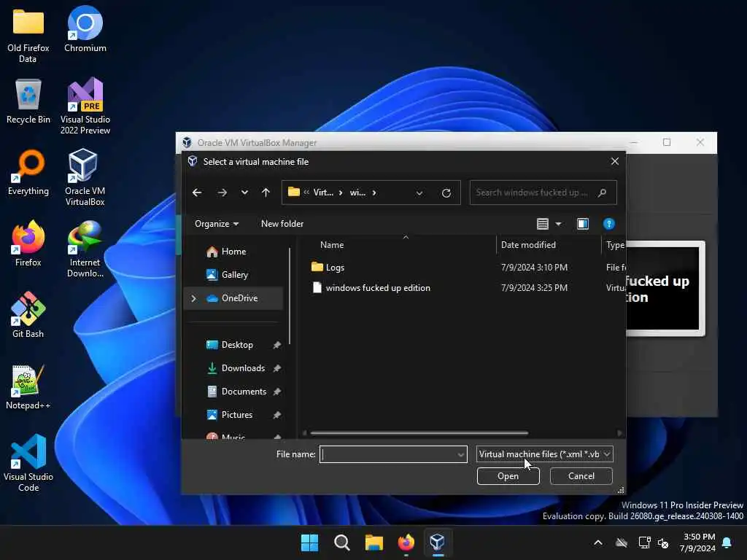Open the notification bell in system tray

tap(727, 542)
